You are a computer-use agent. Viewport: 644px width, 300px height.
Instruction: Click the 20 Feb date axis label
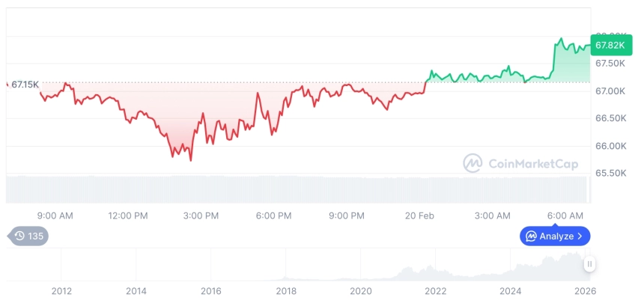click(x=420, y=215)
